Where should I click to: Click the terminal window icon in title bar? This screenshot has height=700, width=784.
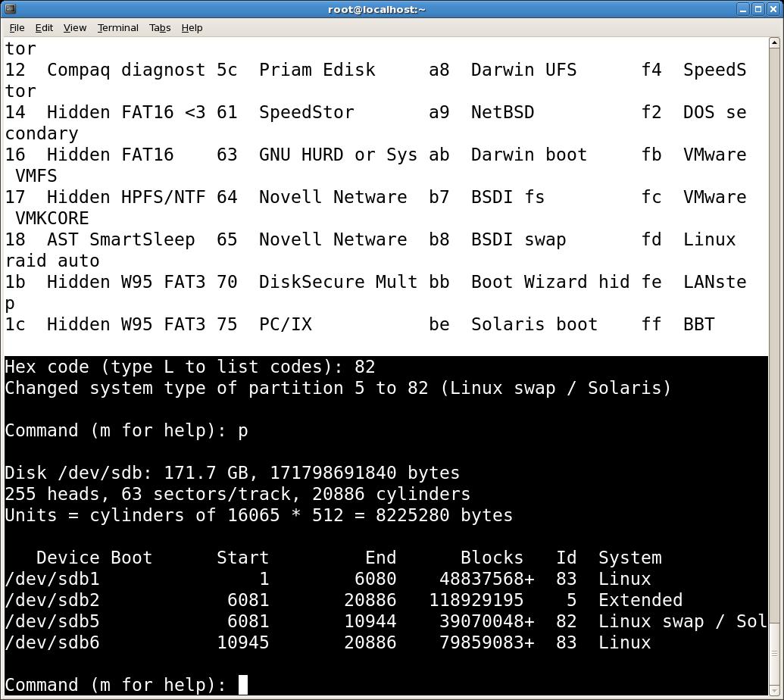10,9
